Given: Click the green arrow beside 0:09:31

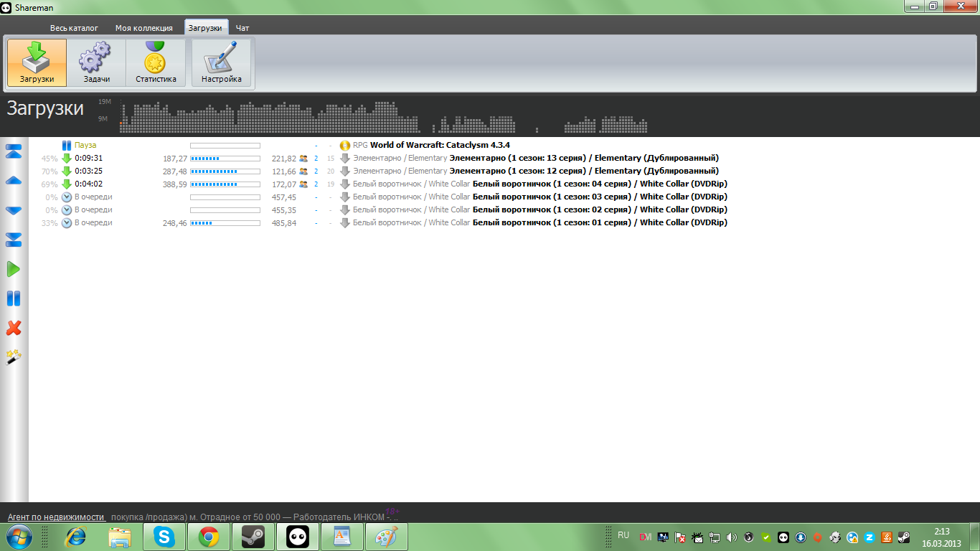Looking at the screenshot, I should pos(67,158).
